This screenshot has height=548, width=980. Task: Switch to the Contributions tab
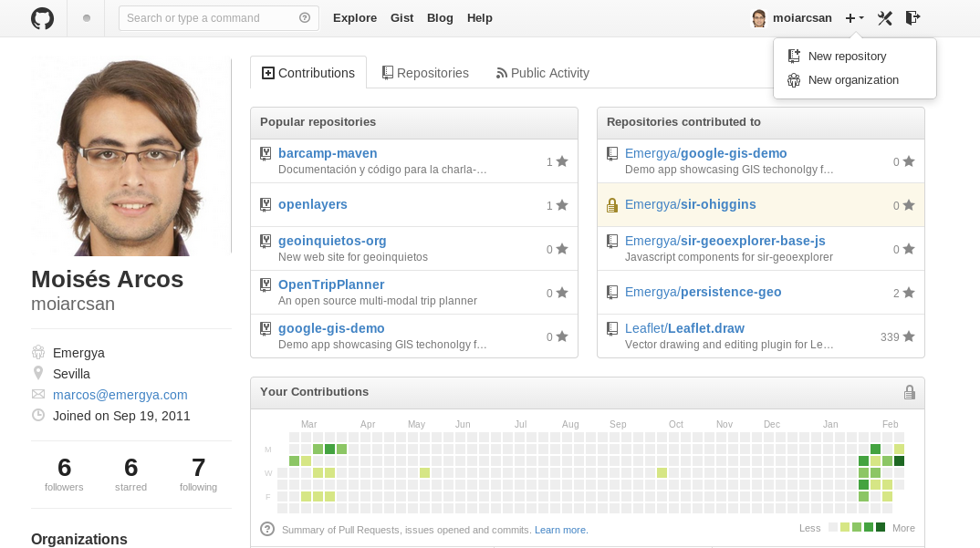(308, 72)
